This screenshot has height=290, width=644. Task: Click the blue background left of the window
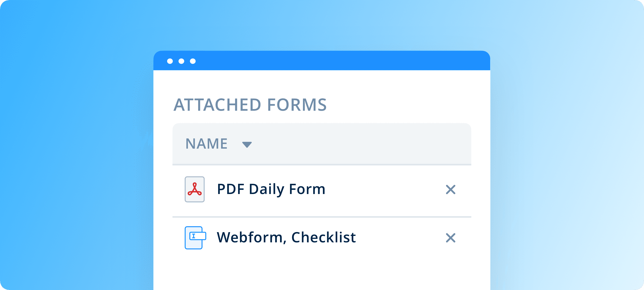pos(75,150)
